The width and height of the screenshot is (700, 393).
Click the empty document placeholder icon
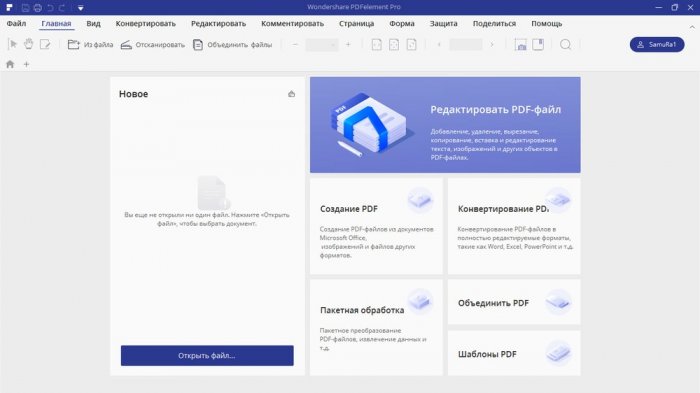pos(213,193)
